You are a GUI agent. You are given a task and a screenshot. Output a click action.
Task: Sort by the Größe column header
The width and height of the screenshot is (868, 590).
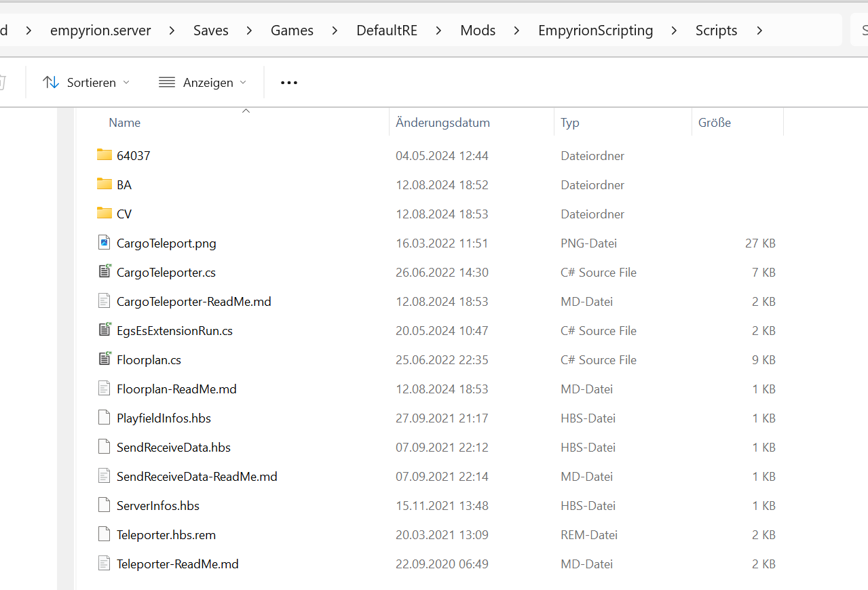[x=715, y=123]
